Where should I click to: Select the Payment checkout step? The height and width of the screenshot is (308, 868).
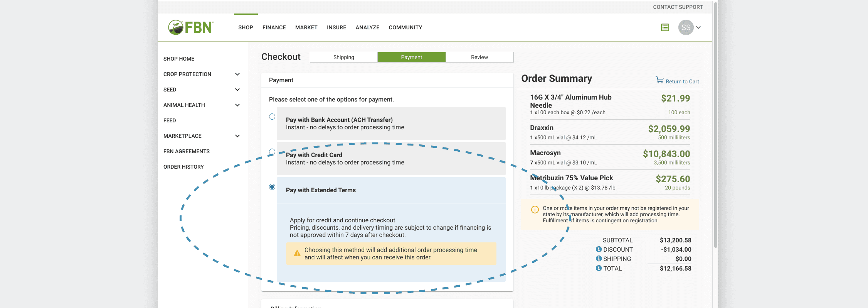[412, 57]
